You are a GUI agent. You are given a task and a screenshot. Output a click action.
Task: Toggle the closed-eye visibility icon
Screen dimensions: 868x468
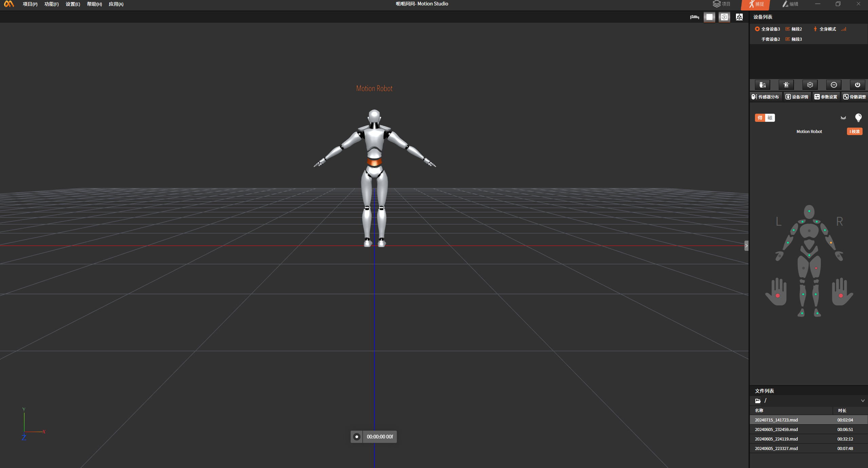tap(843, 118)
